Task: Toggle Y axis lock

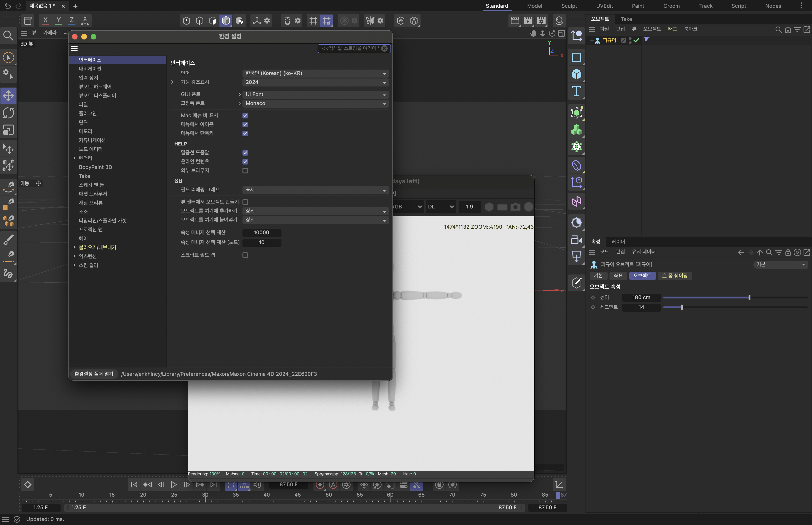Action: pyautogui.click(x=59, y=21)
